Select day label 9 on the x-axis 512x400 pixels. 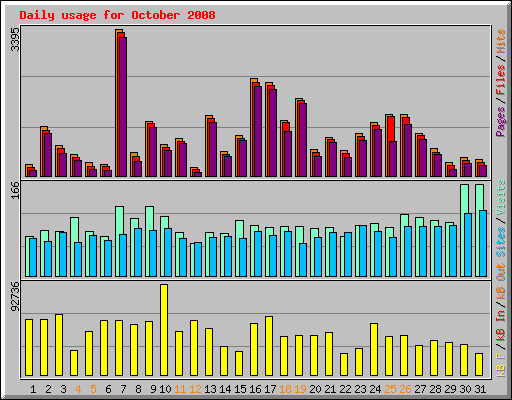click(153, 389)
